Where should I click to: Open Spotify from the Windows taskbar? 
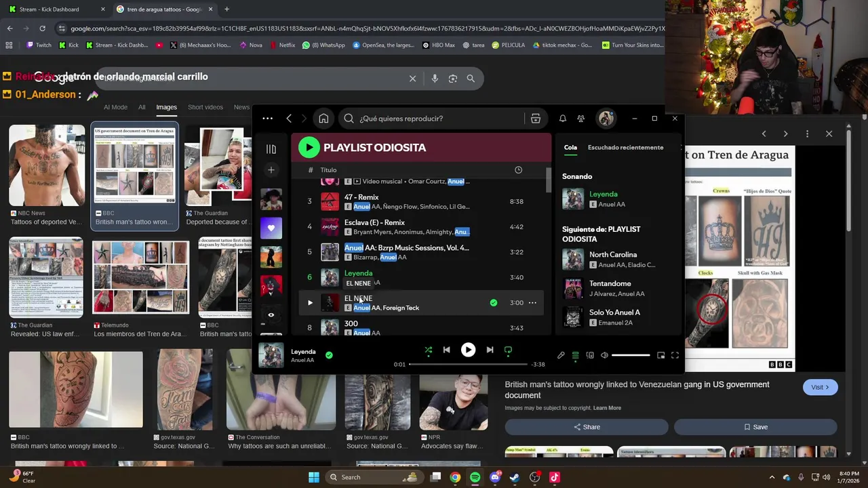(475, 477)
